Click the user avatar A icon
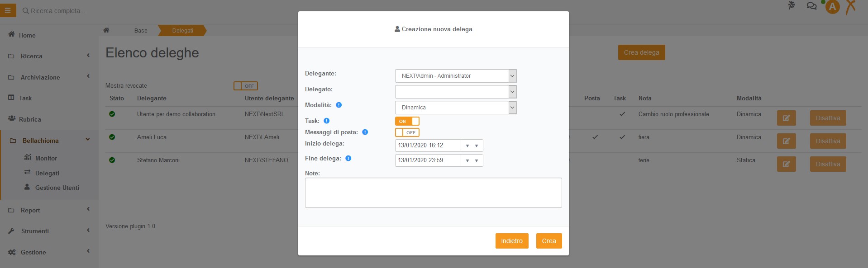 tap(832, 7)
